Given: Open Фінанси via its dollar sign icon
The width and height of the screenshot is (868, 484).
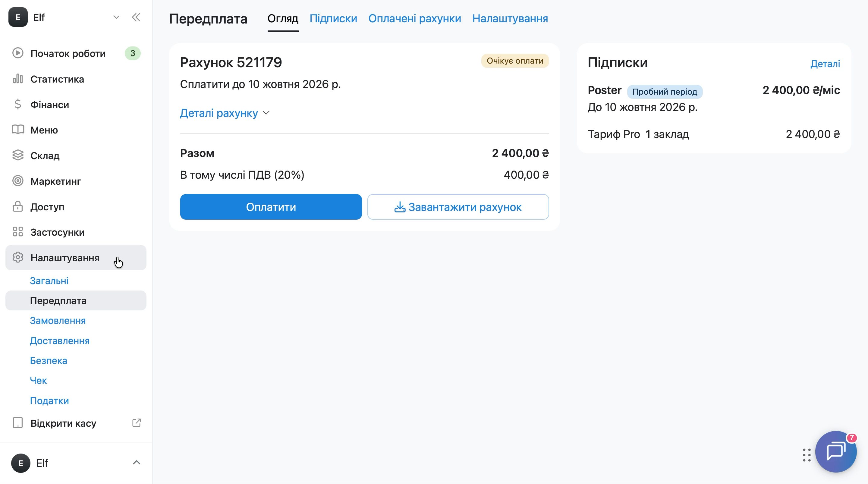Looking at the screenshot, I should 18,105.
